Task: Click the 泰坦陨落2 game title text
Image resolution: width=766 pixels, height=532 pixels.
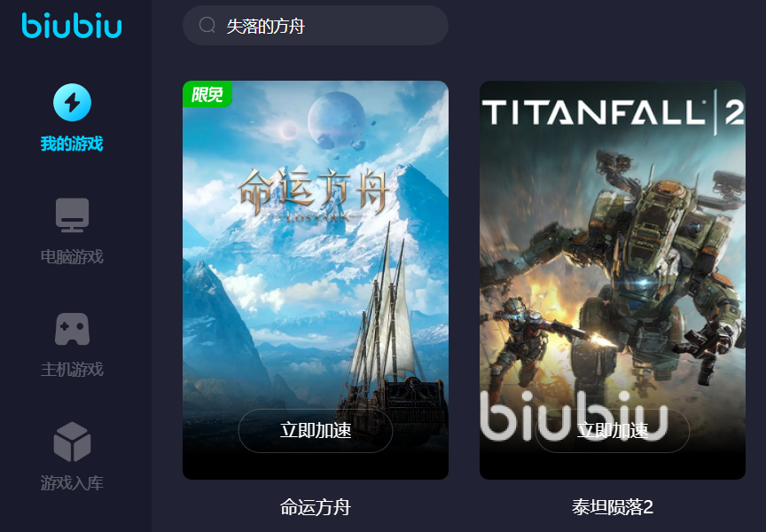Action: (x=613, y=507)
